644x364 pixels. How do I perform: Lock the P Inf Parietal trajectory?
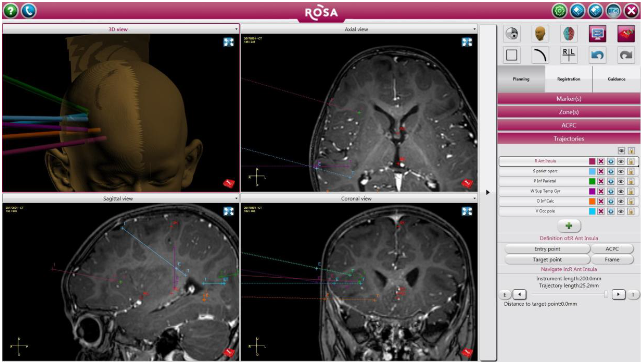click(x=631, y=181)
